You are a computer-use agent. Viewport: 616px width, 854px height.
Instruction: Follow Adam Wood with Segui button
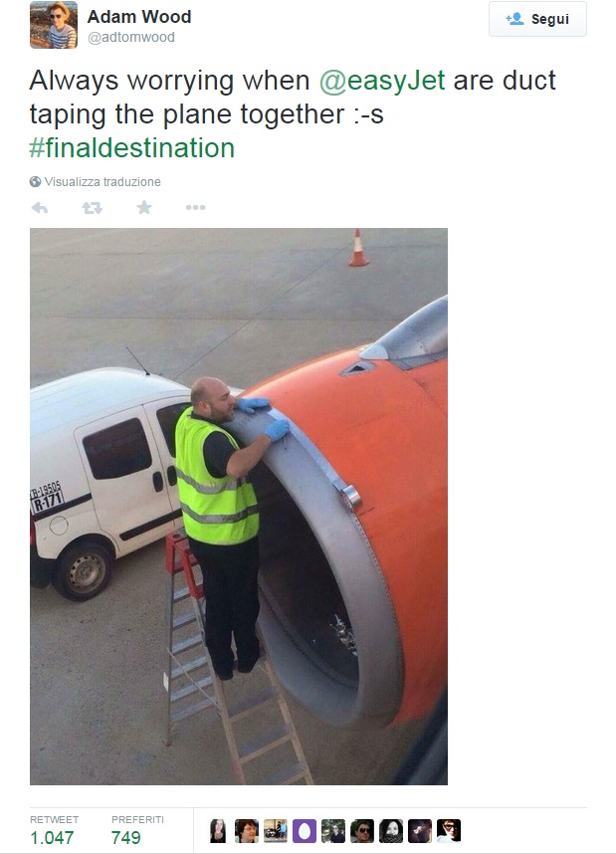point(537,19)
